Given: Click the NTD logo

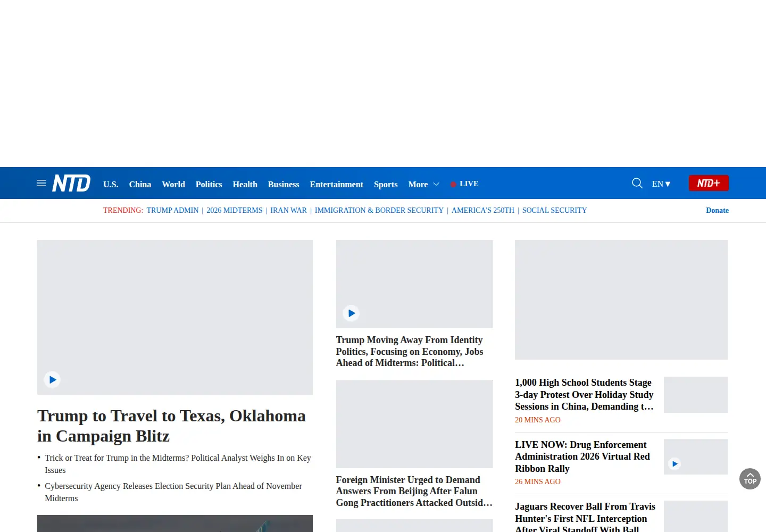Looking at the screenshot, I should point(71,184).
